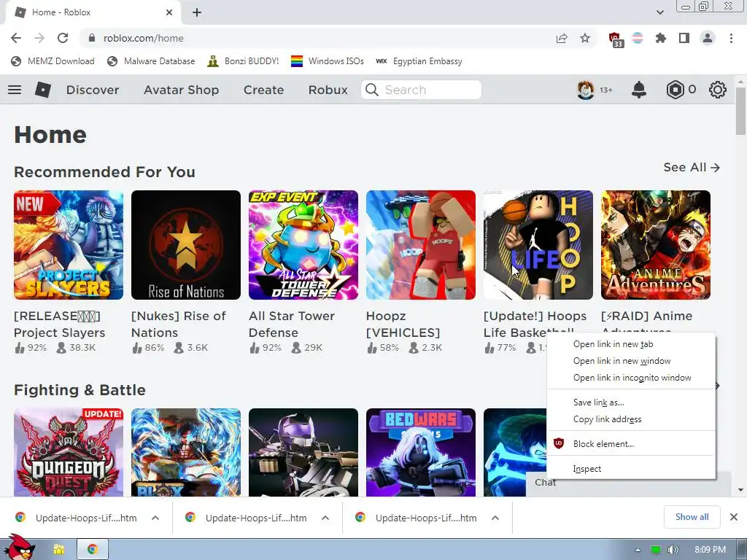
Task: Open the tab search dropdown arrow
Action: (x=659, y=12)
